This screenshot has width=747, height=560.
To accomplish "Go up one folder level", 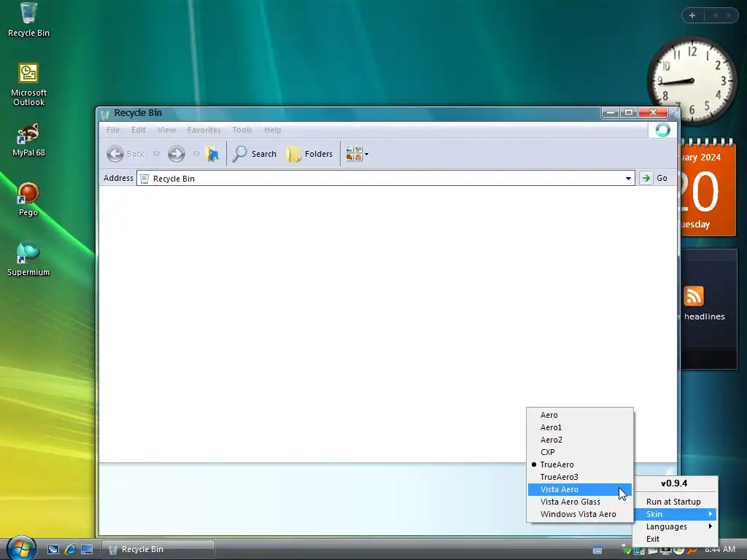I will click(212, 154).
